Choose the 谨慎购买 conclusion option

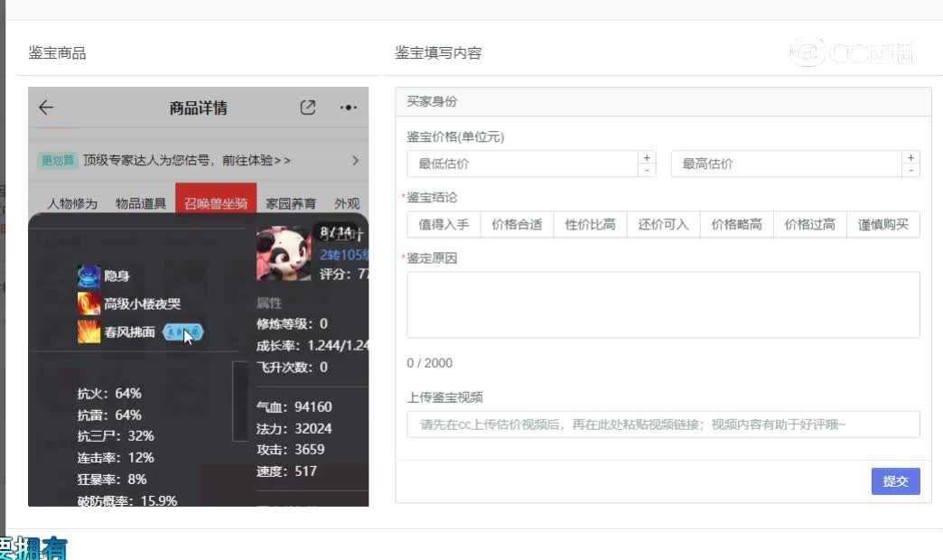coord(882,224)
